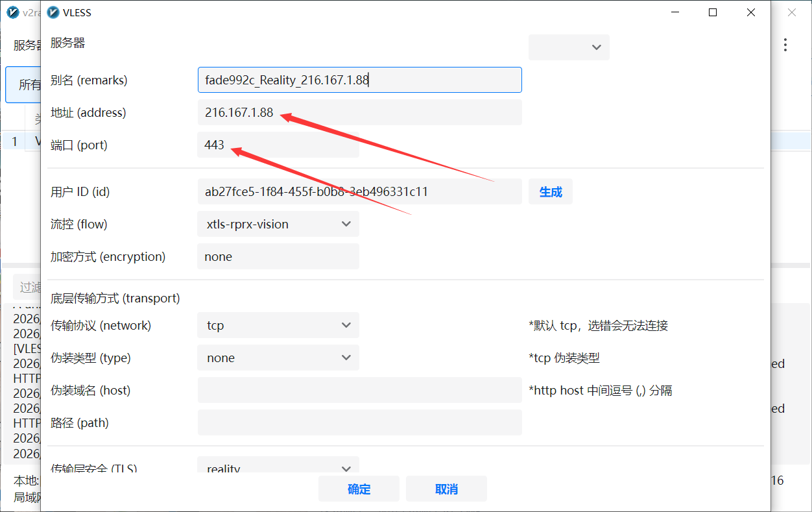The width and height of the screenshot is (812, 512).
Task: Click the 生成 button to generate ID
Action: [551, 192]
